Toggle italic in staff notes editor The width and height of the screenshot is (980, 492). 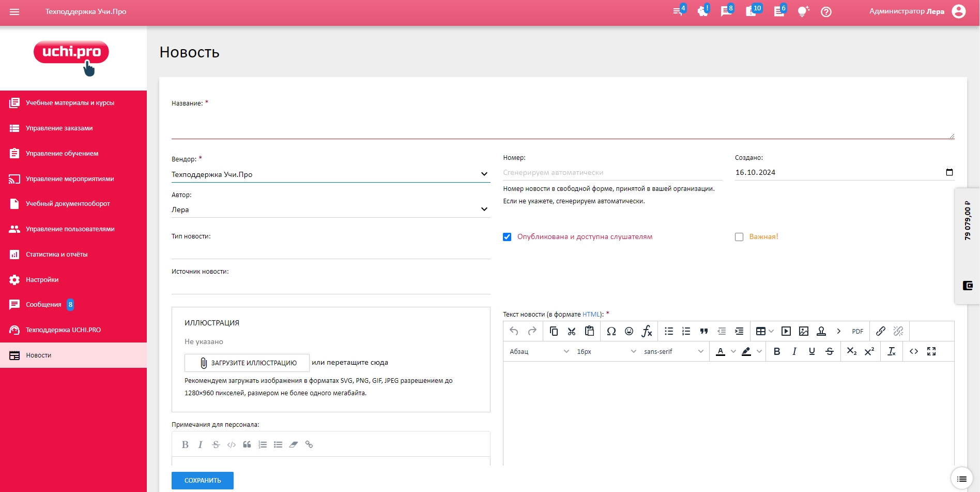(201, 444)
